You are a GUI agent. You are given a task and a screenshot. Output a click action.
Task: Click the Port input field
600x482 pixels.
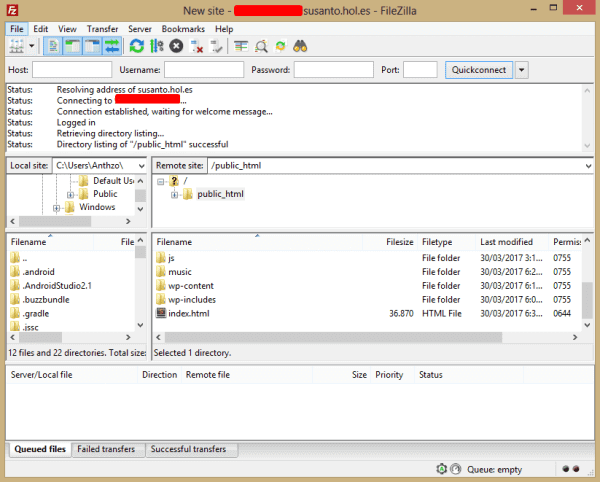pyautogui.click(x=420, y=70)
